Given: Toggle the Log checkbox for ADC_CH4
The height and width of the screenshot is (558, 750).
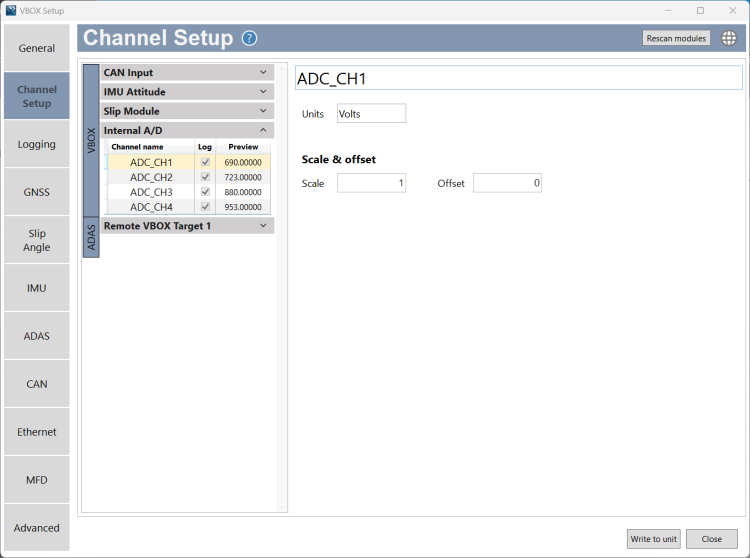Looking at the screenshot, I should coord(205,207).
